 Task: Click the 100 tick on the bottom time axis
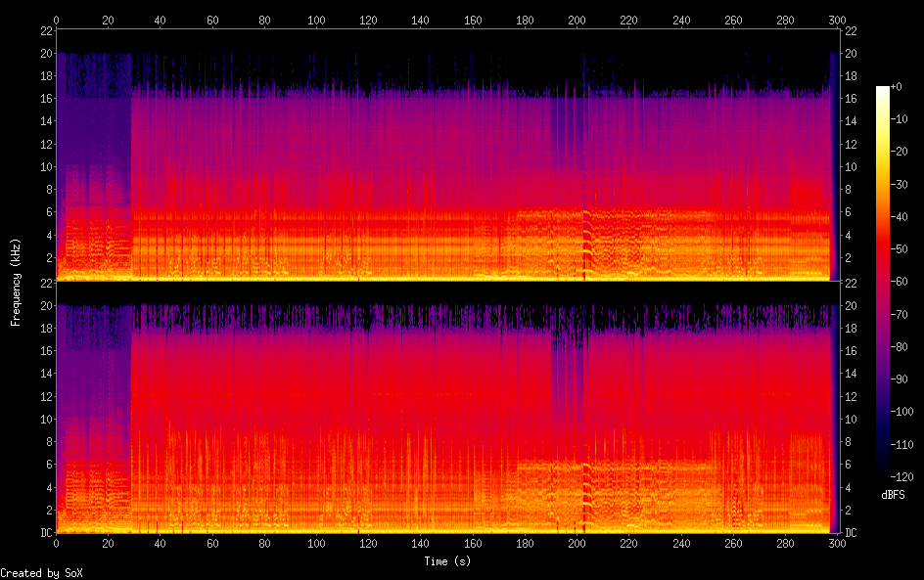[x=316, y=544]
